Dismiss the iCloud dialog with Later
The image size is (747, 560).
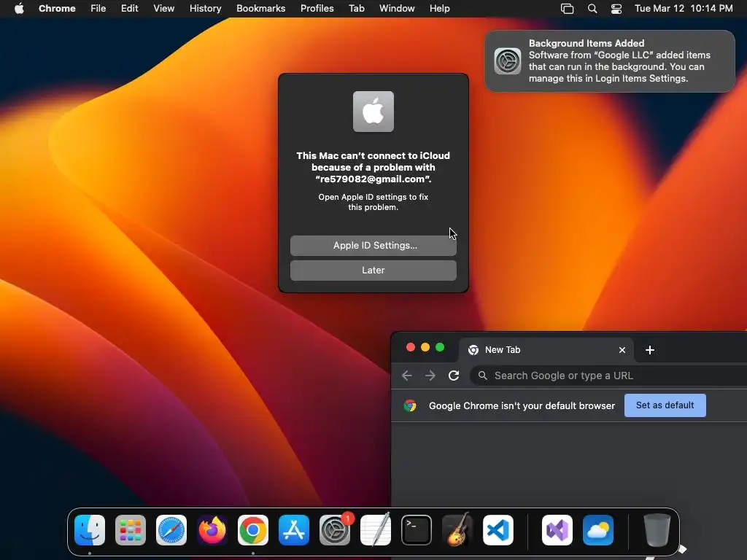[x=373, y=270]
